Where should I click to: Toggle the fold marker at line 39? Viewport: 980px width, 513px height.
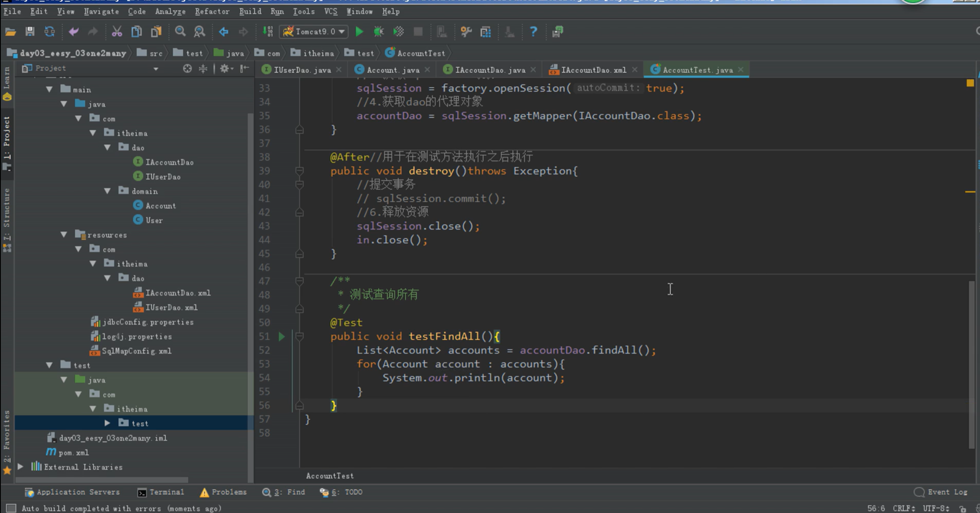(299, 171)
